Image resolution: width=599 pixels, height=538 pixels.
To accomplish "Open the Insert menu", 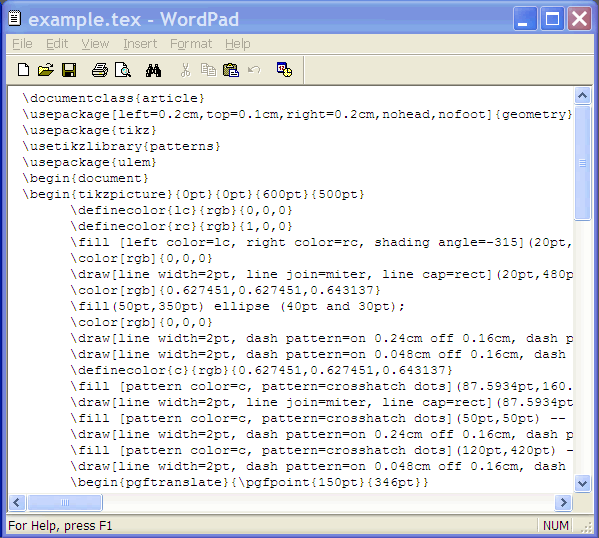I will click(x=140, y=44).
